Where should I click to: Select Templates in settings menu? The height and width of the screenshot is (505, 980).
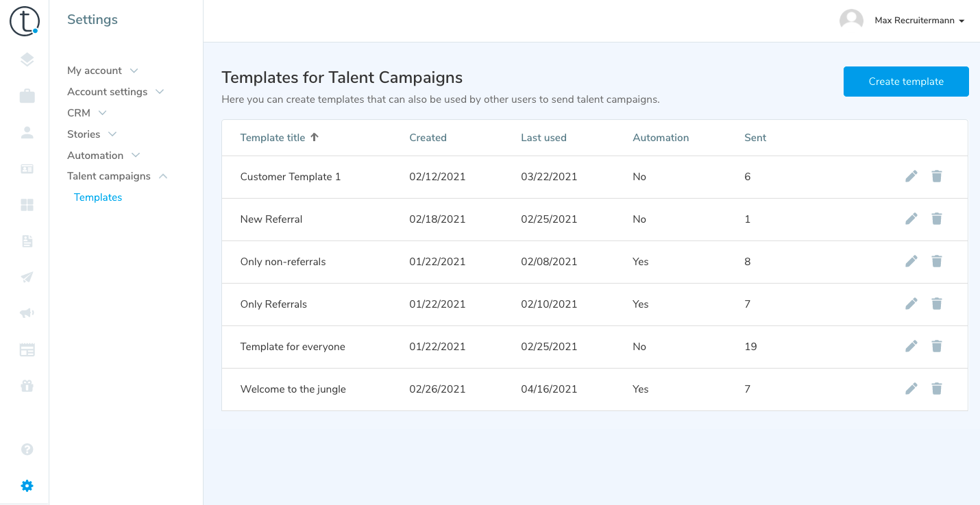98,197
